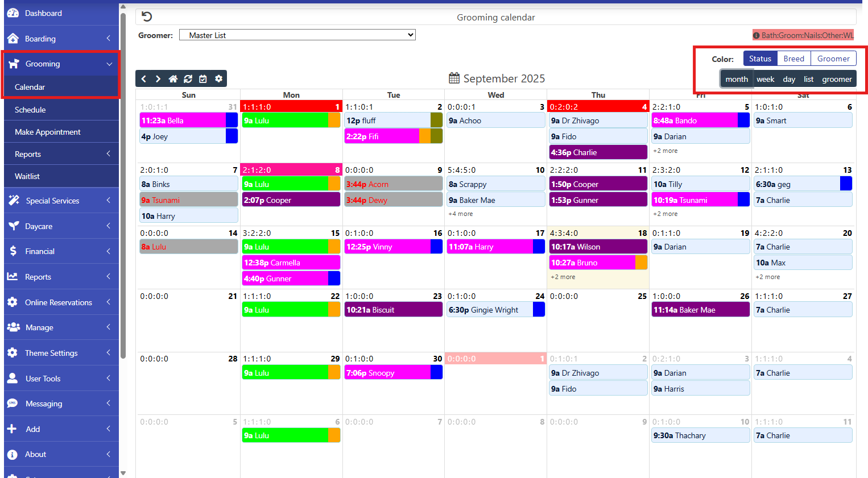Click blue color block on Bella appointment
The image size is (868, 478).
click(232, 120)
